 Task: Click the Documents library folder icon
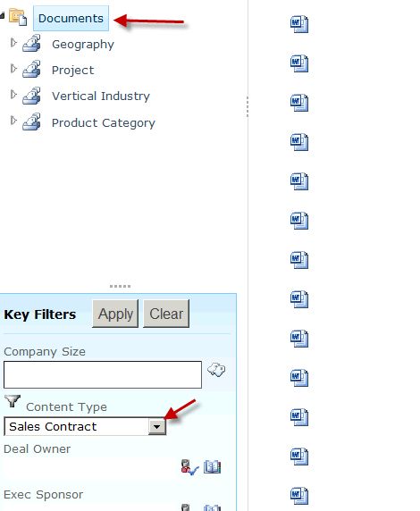18,17
